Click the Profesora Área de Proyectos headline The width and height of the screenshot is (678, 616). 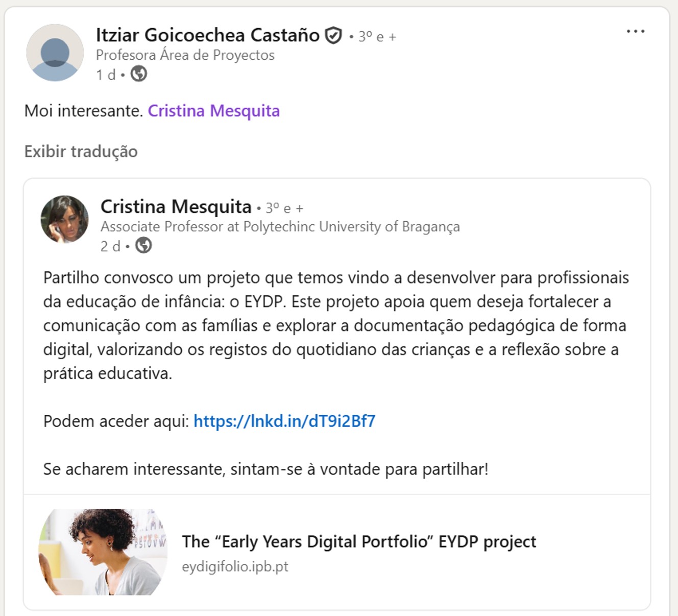(185, 55)
